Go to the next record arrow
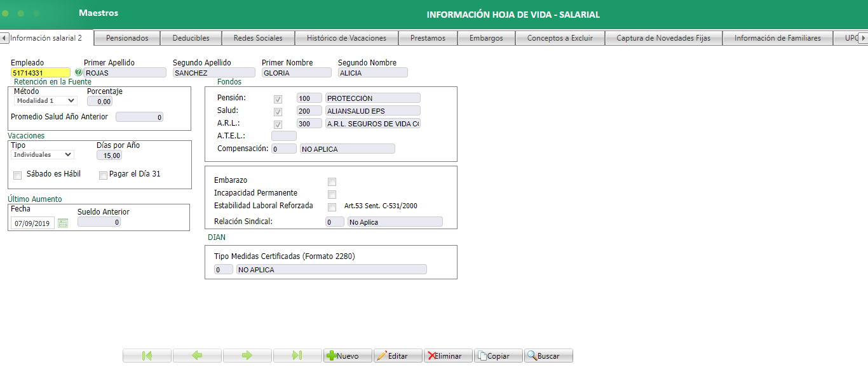Viewport: 868px width, 379px height. coord(247,356)
